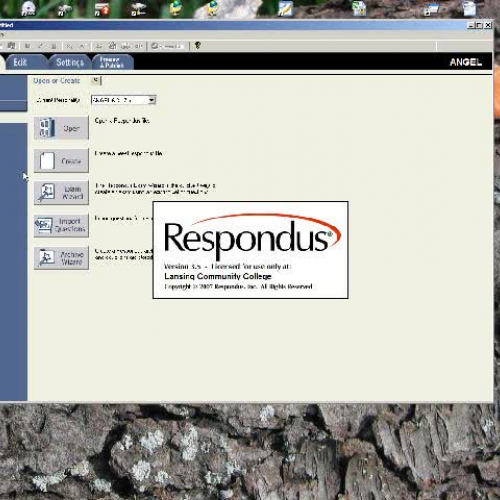Minimize the Respondus window
Screen dimensions: 500x500
click(x=471, y=25)
